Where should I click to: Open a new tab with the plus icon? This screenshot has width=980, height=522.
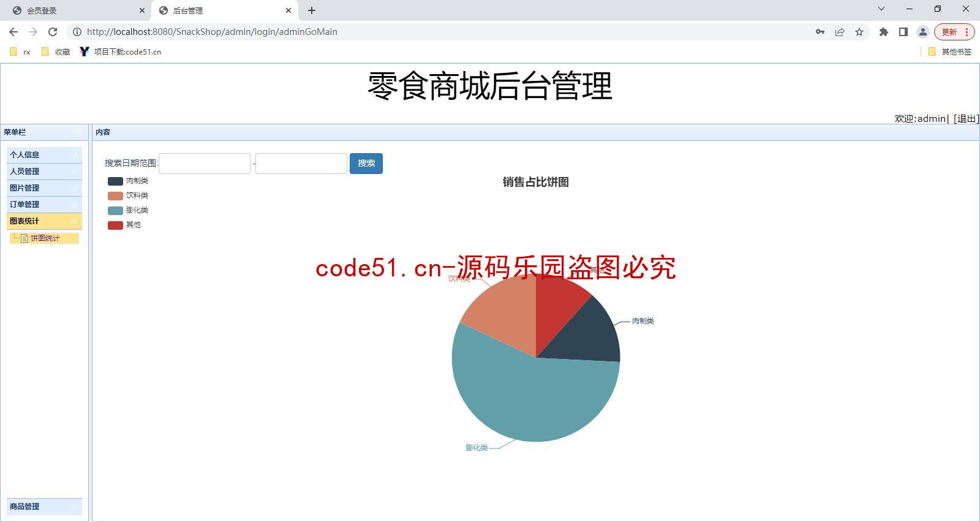(x=312, y=10)
